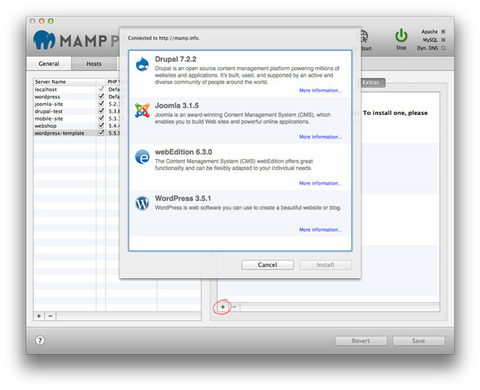Select the webEdition logo icon
480x390 pixels.
(x=142, y=157)
